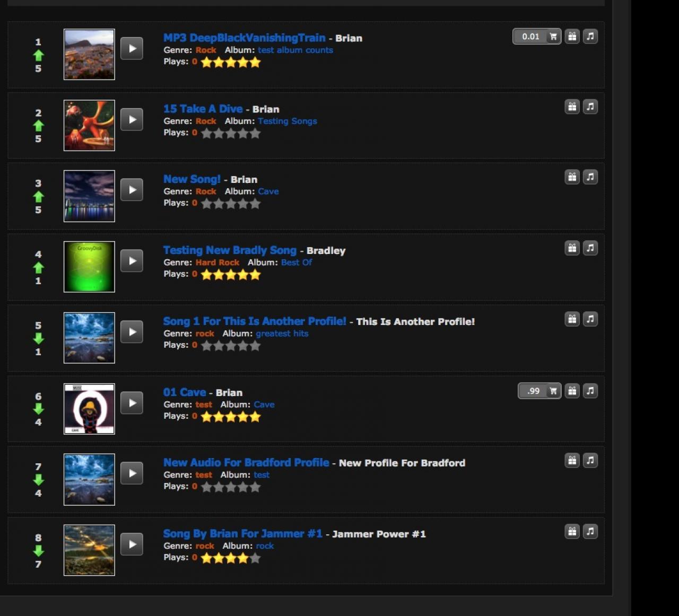679x616 pixels.
Task: Click the music note icon for Song By Brian For Jammer #1
Action: click(590, 532)
